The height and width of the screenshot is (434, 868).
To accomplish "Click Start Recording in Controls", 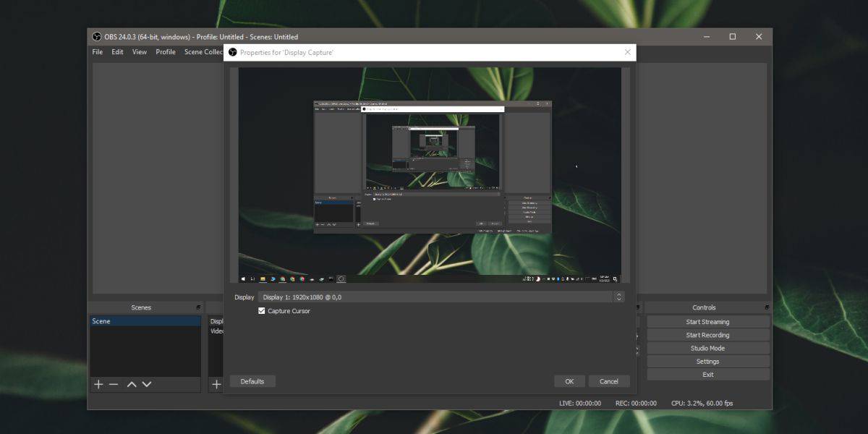I will click(707, 335).
